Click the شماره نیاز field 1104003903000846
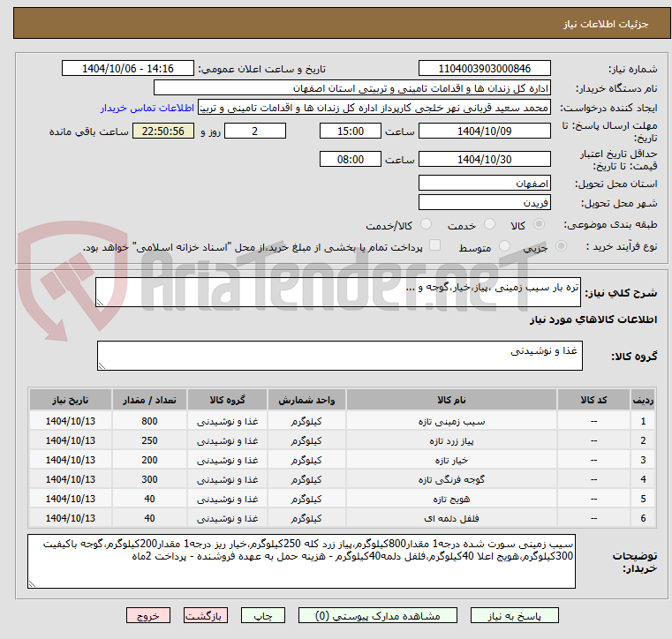The width and height of the screenshot is (672, 639). pos(484,69)
